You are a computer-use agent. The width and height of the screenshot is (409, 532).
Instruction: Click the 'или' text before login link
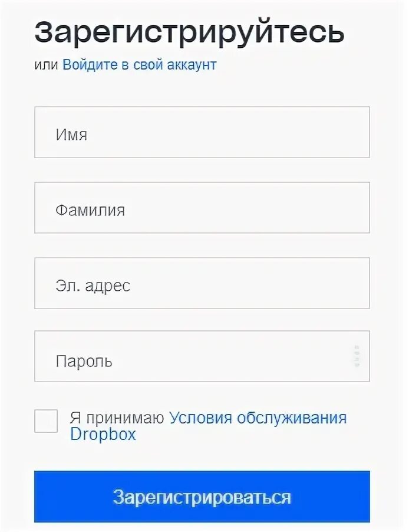pyautogui.click(x=46, y=65)
